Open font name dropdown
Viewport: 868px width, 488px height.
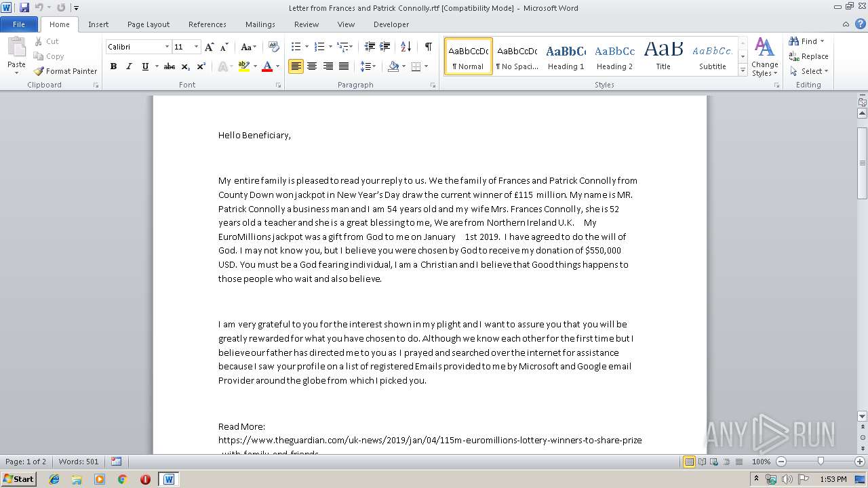pos(167,47)
